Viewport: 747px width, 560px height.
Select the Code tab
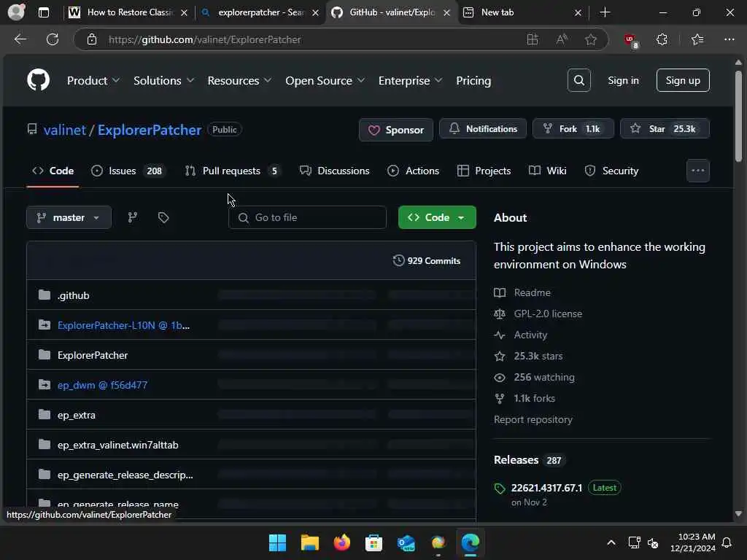point(53,171)
